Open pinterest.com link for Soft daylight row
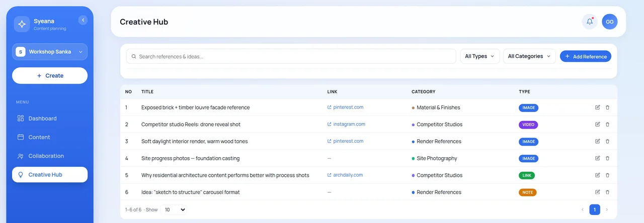The width and height of the screenshot is (644, 223). (345, 141)
